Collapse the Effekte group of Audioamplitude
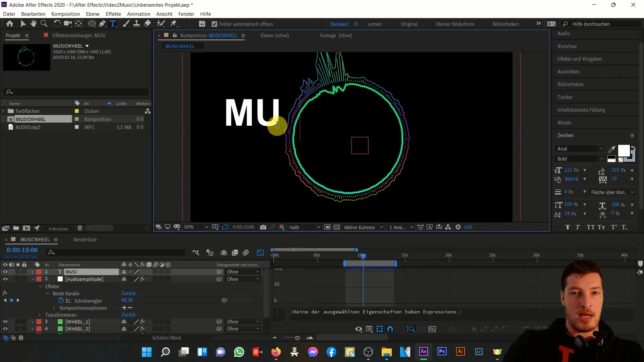 click(40, 287)
